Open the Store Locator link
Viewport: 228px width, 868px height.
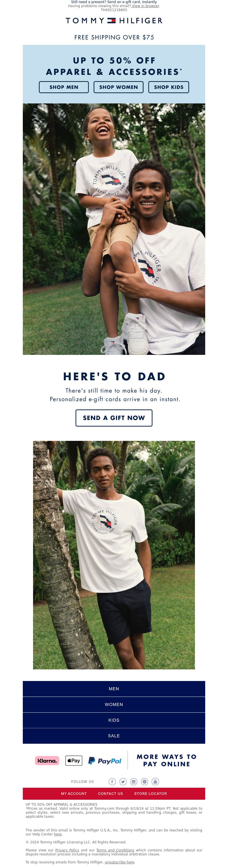pyautogui.click(x=150, y=793)
